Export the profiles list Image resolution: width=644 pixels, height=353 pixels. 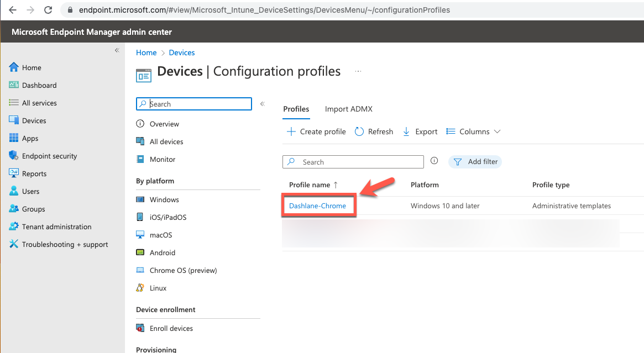click(x=420, y=131)
